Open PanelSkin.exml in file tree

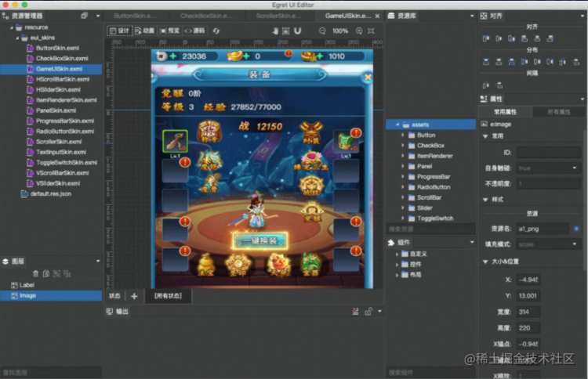tap(56, 110)
